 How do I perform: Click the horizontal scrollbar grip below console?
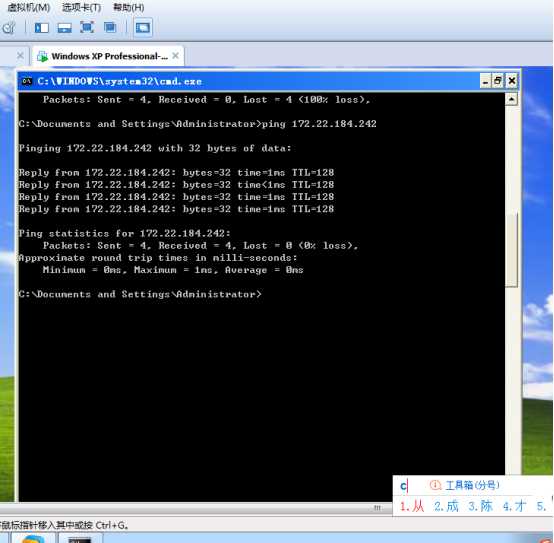(377, 508)
